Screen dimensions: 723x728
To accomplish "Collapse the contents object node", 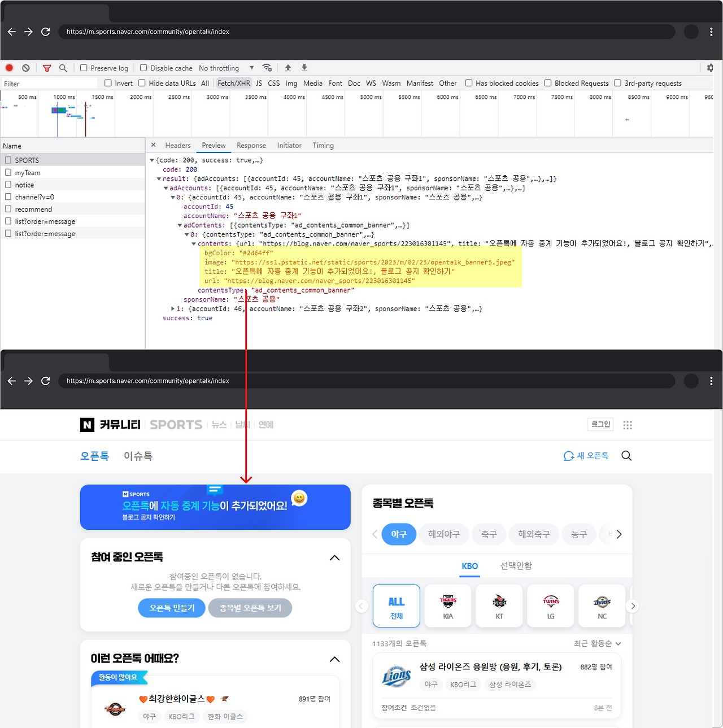I will (x=194, y=244).
